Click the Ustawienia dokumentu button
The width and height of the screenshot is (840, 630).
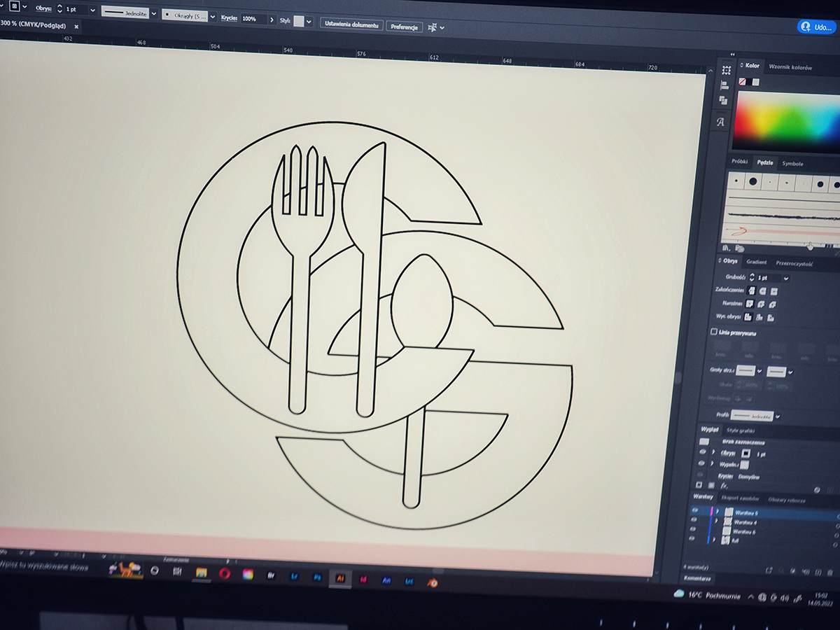(352, 24)
